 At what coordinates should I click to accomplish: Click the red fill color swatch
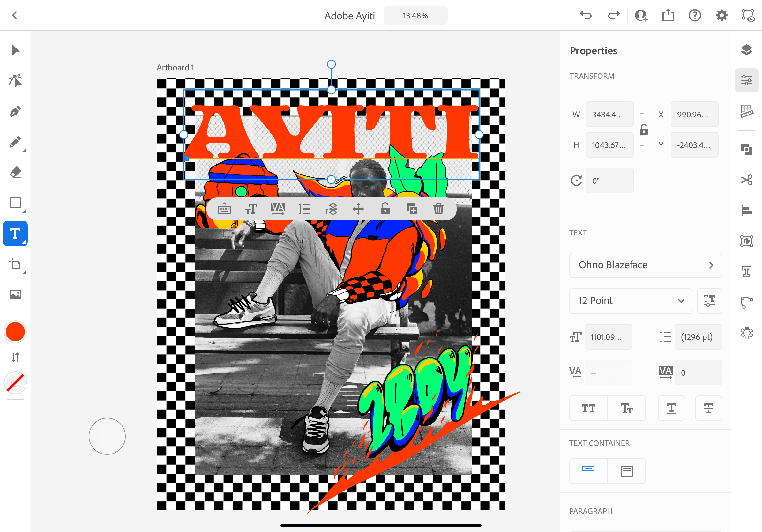pyautogui.click(x=15, y=331)
